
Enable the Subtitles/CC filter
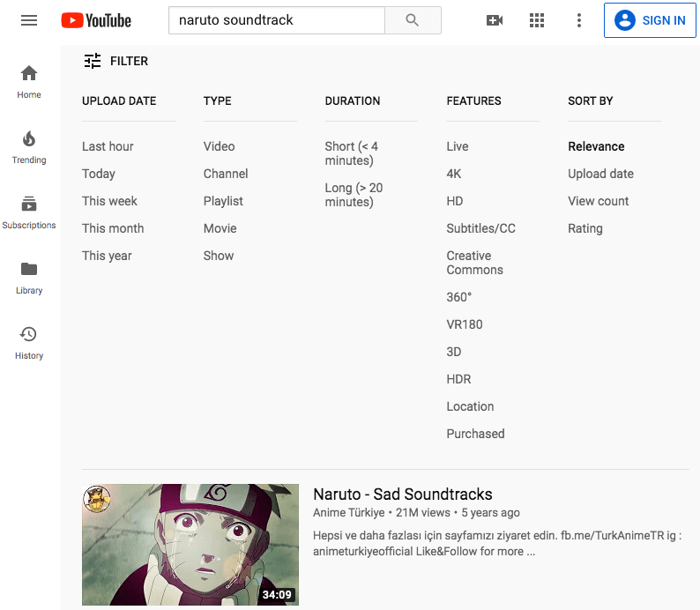coord(480,228)
